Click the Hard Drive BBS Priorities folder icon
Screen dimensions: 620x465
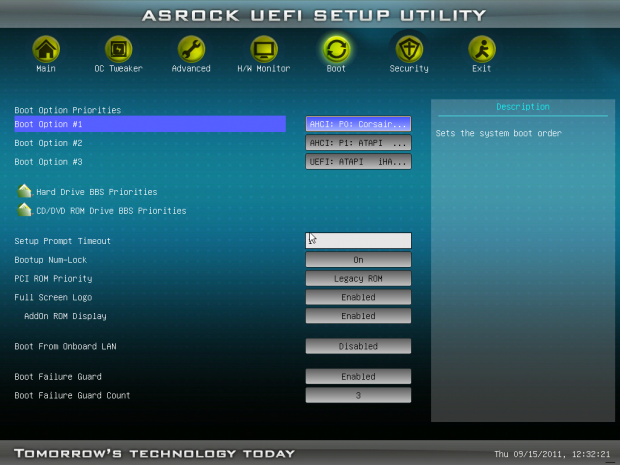pos(25,191)
